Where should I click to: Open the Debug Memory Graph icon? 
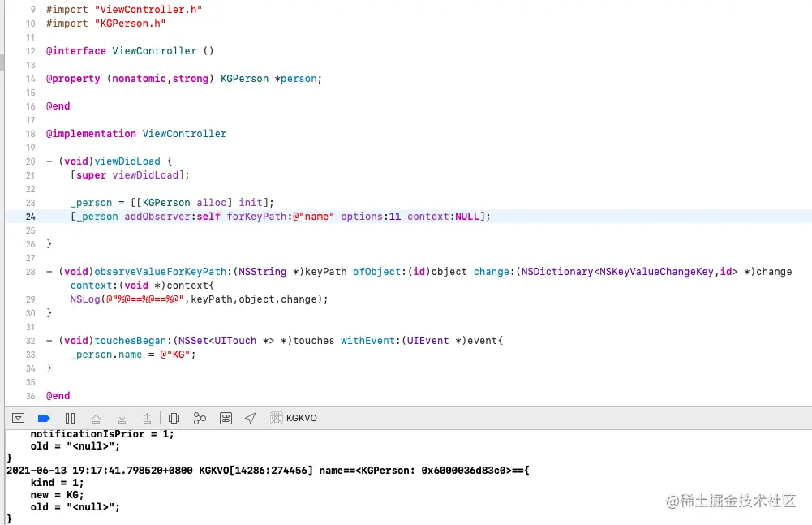[x=200, y=418]
